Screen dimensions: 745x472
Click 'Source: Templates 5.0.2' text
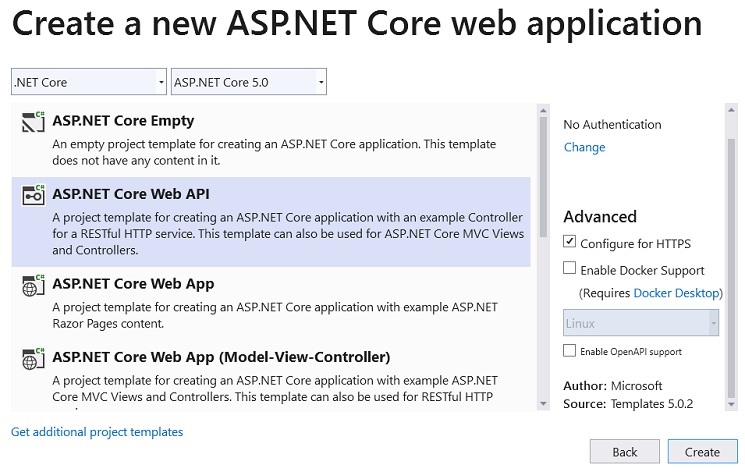pos(628,404)
